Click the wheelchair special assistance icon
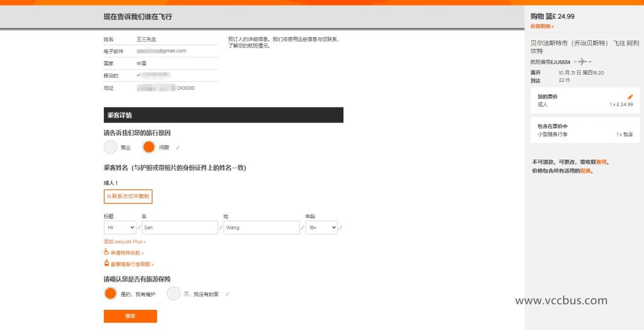This screenshot has height=330, width=644. [106, 252]
